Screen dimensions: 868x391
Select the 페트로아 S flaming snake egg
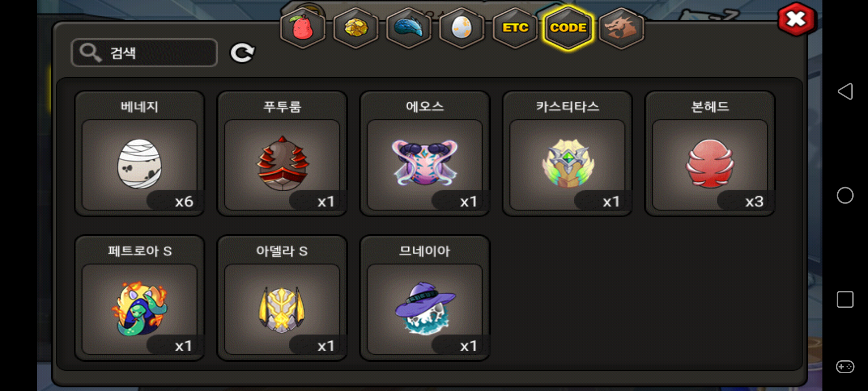coord(140,298)
